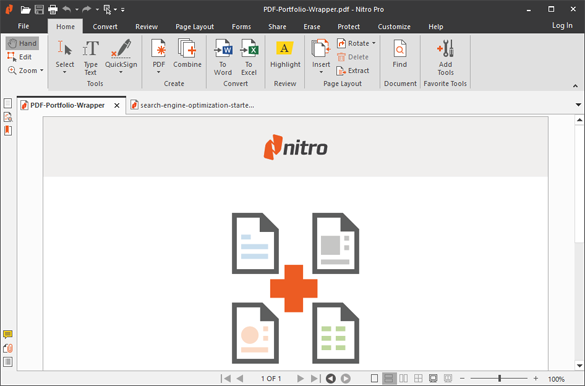Enter full screen view mode
This screenshot has height=386, width=585.
(433, 379)
